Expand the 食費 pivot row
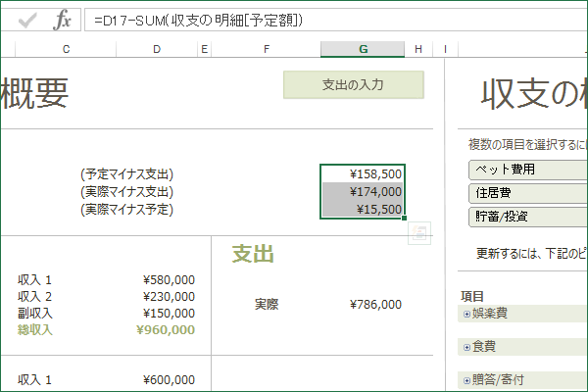This screenshot has height=392, width=588. pyautogui.click(x=466, y=347)
